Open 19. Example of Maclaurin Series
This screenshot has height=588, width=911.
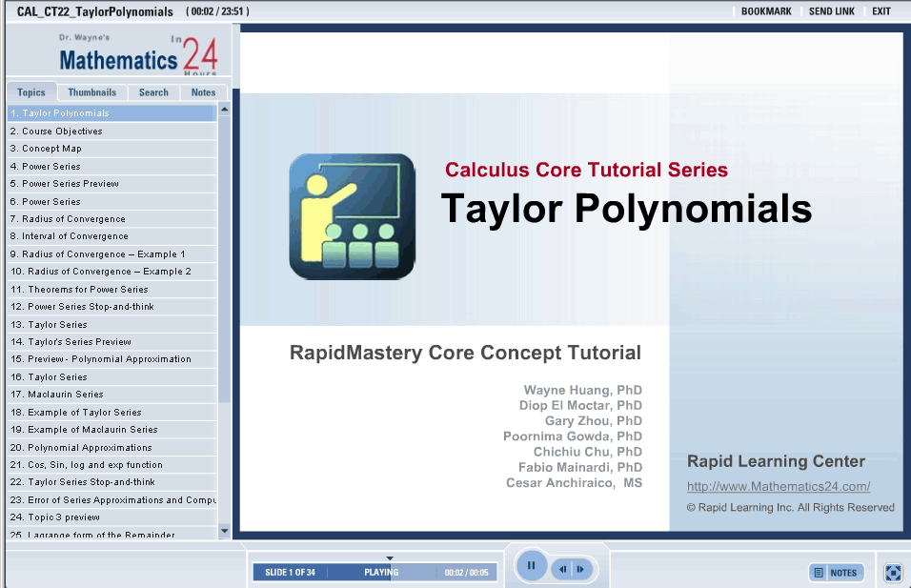111,430
